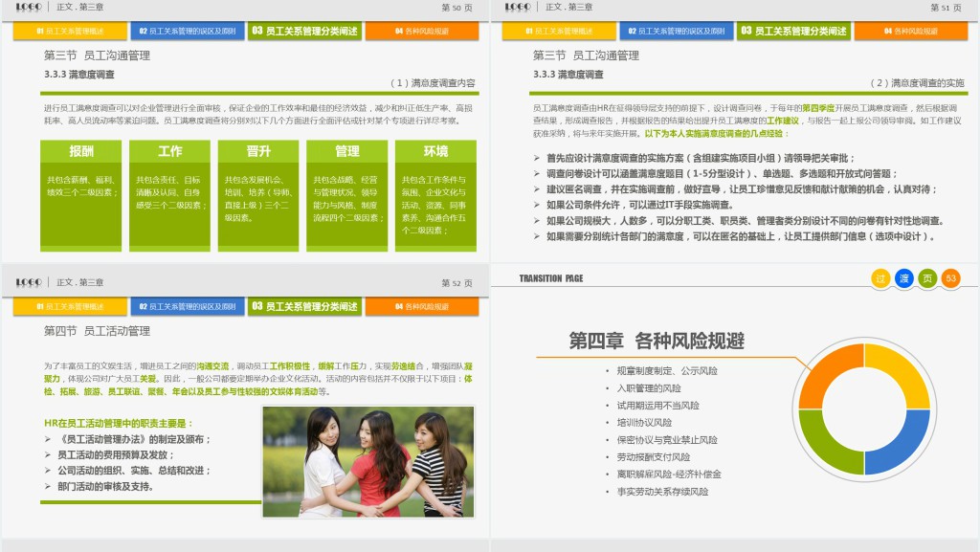Click the green 页 circle badge

[927, 278]
